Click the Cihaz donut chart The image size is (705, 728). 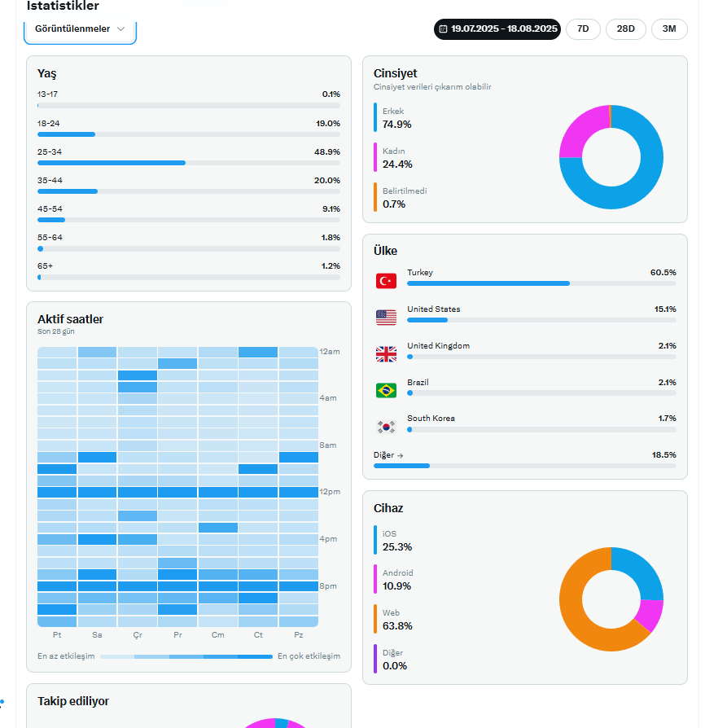click(611, 599)
